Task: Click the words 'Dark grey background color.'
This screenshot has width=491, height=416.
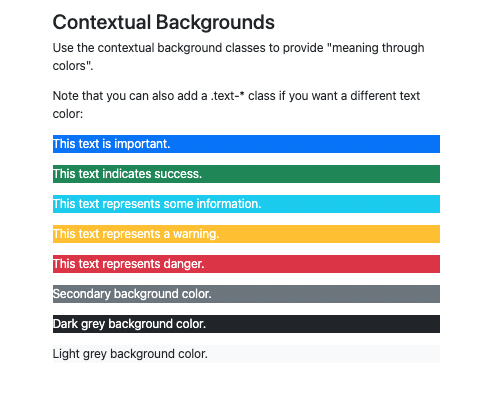Action: click(129, 324)
